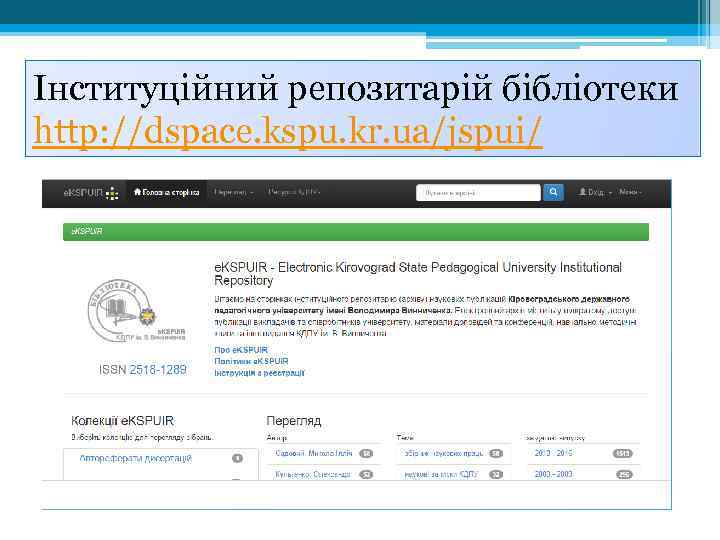Click the green eKSPUIR breadcrumb link
This screenshot has width=720, height=540.
[x=87, y=231]
